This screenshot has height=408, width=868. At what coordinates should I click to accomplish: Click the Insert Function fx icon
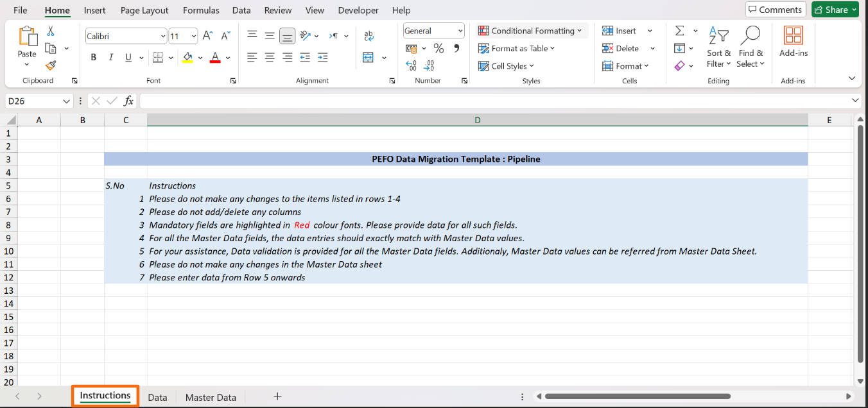coord(128,101)
